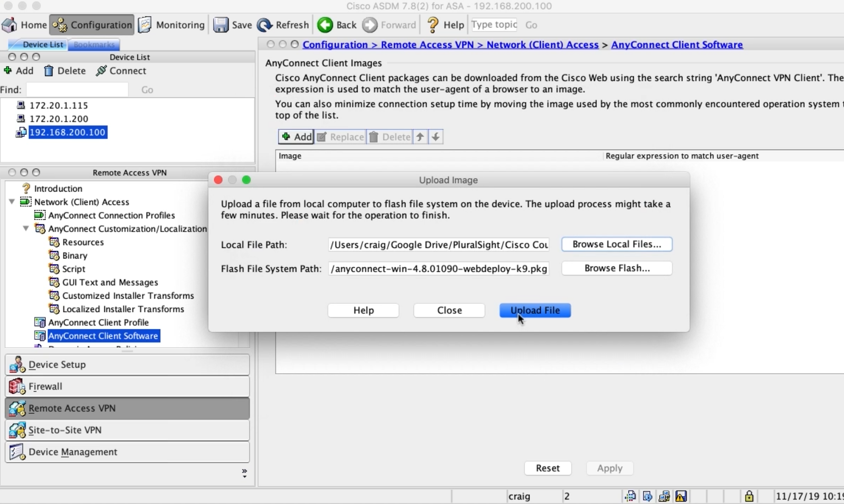The width and height of the screenshot is (844, 504).
Task: Focus the Type topic help search field
Action: 494,25
